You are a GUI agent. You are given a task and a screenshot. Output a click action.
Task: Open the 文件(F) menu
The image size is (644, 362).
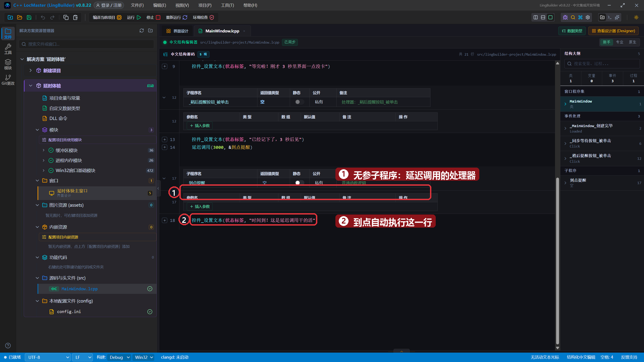[x=137, y=5]
